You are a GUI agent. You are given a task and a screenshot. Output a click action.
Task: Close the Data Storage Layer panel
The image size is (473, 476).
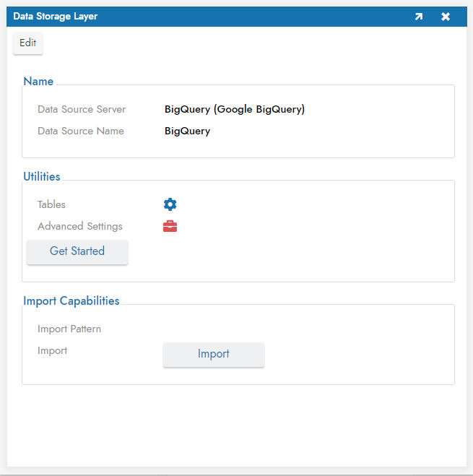point(446,17)
